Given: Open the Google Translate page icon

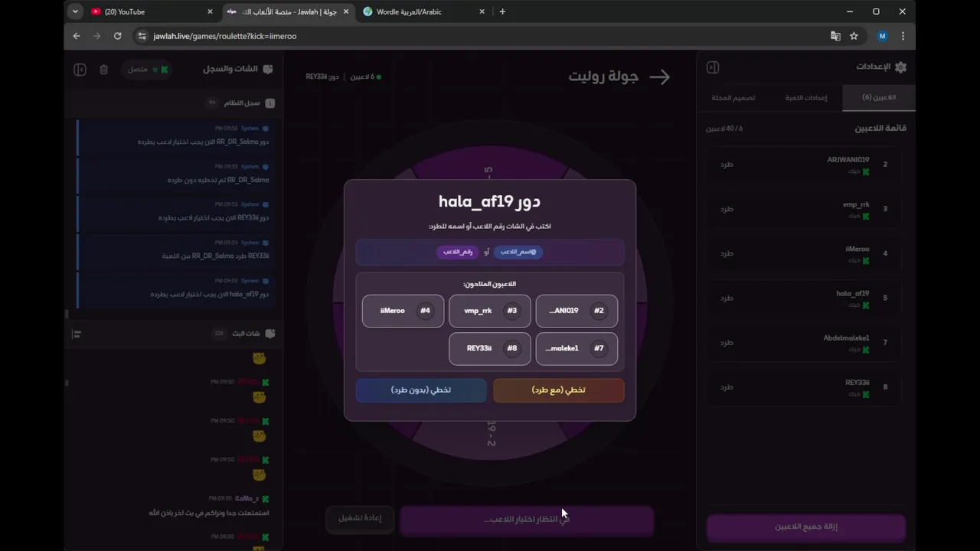Looking at the screenshot, I should pos(835,36).
